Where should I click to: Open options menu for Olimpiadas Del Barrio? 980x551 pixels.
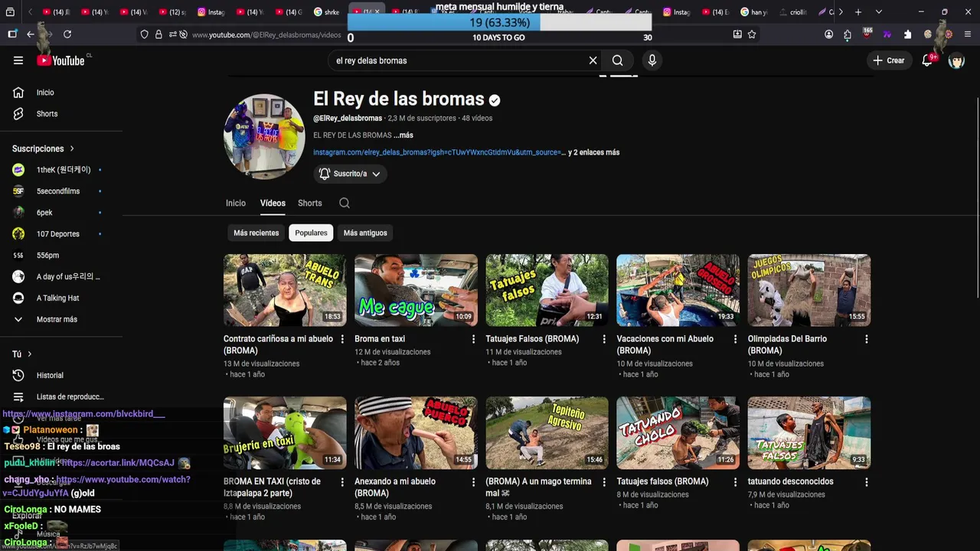866,339
